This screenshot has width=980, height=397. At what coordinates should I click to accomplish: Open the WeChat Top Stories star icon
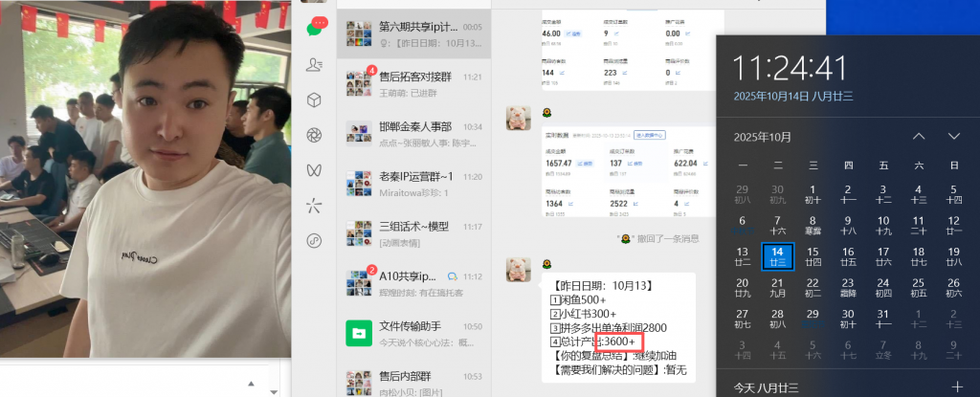[314, 205]
